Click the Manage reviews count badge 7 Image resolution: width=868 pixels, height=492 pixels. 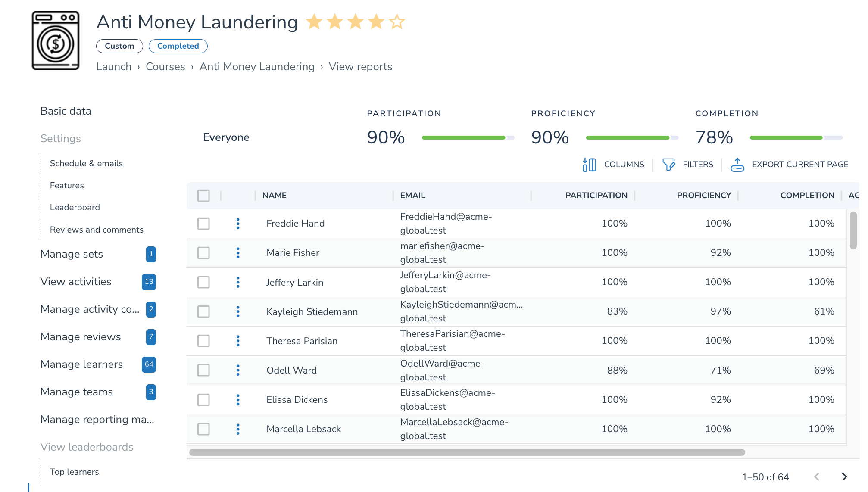pyautogui.click(x=151, y=337)
